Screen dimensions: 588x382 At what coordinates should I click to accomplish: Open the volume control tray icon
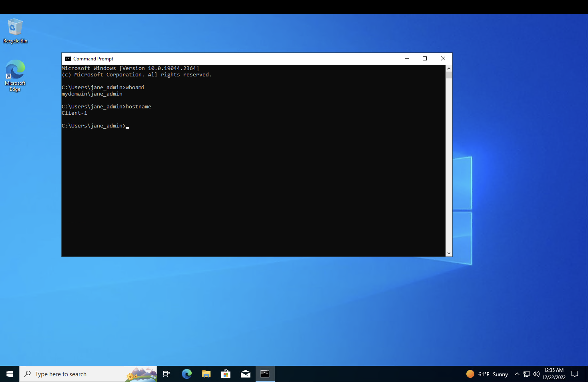[x=536, y=374]
